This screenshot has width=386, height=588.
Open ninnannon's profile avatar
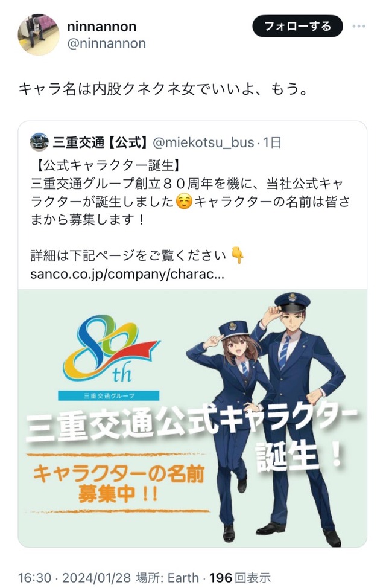coord(39,35)
